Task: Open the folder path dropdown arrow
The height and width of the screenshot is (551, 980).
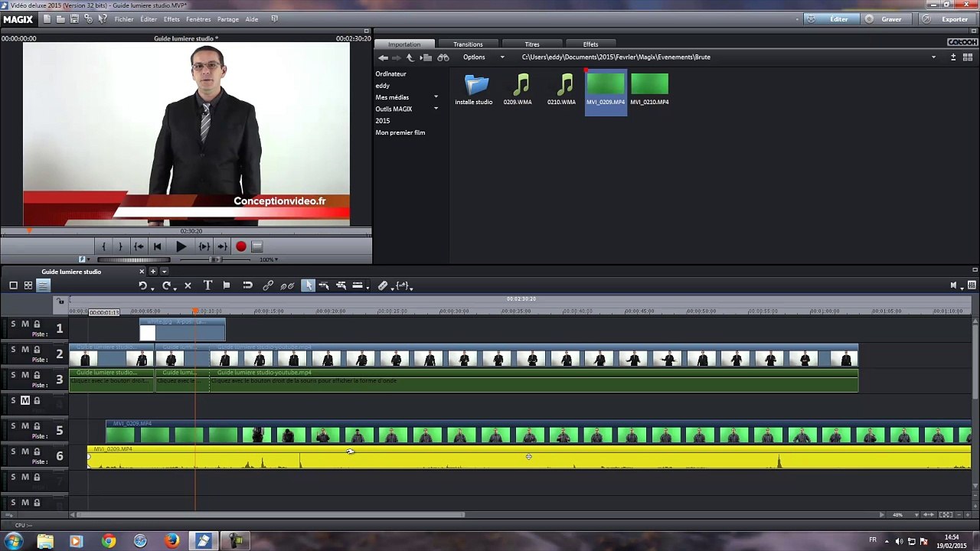Action: tap(933, 57)
